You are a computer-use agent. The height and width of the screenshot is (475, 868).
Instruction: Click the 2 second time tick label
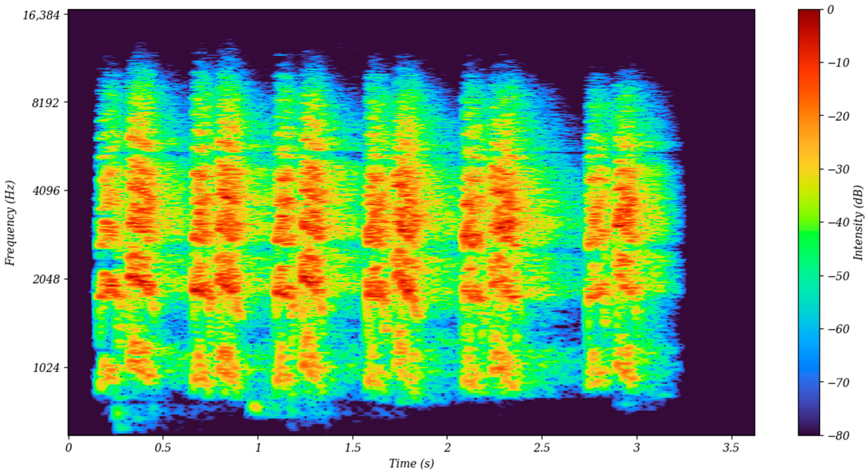tap(447, 448)
